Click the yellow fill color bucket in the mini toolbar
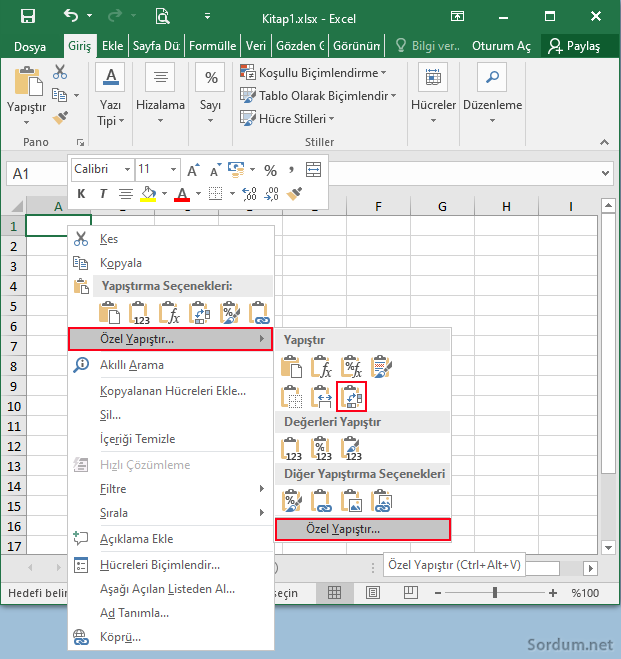The width and height of the screenshot is (621, 659). pos(148,194)
